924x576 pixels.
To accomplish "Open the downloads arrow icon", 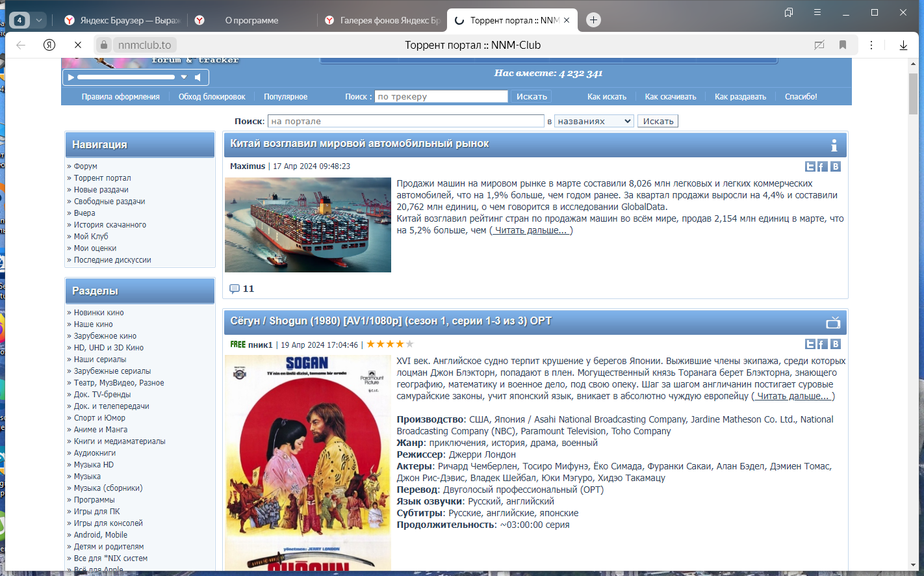I will [x=903, y=45].
